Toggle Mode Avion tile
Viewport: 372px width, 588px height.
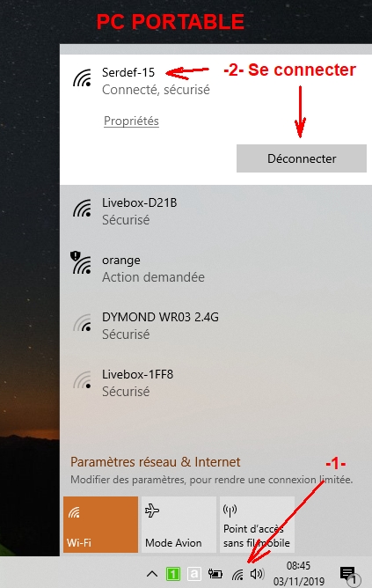point(179,525)
